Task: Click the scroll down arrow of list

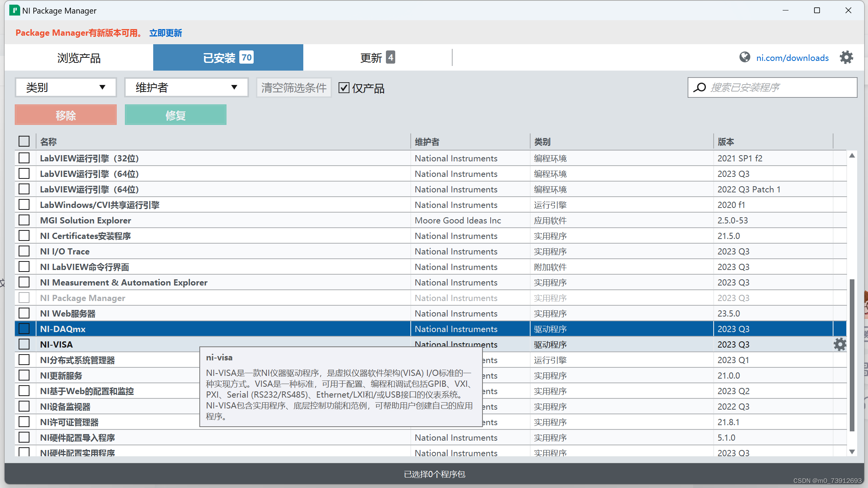Action: 852,452
